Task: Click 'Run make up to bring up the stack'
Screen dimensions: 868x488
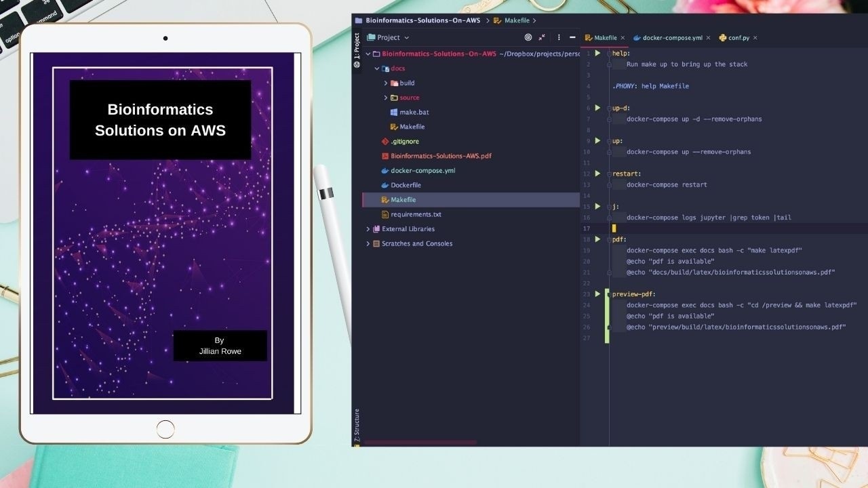Action: pyautogui.click(x=687, y=64)
